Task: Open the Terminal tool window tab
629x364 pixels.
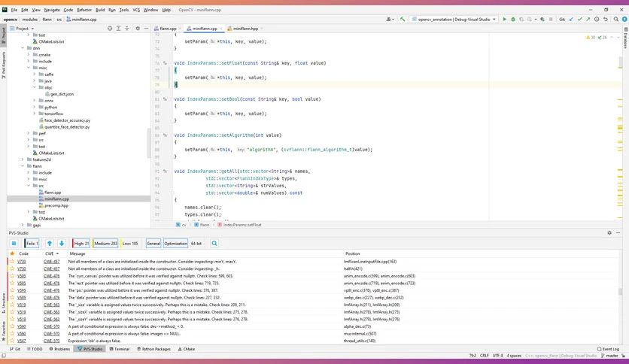Action: coord(119,349)
